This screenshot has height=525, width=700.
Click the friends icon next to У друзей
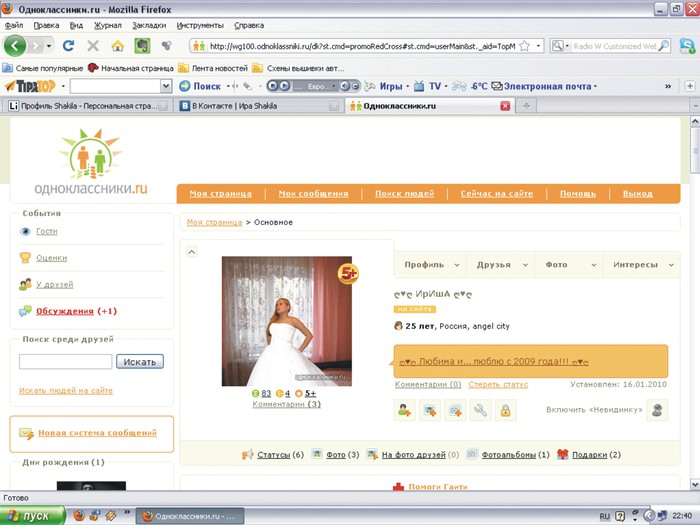point(25,284)
